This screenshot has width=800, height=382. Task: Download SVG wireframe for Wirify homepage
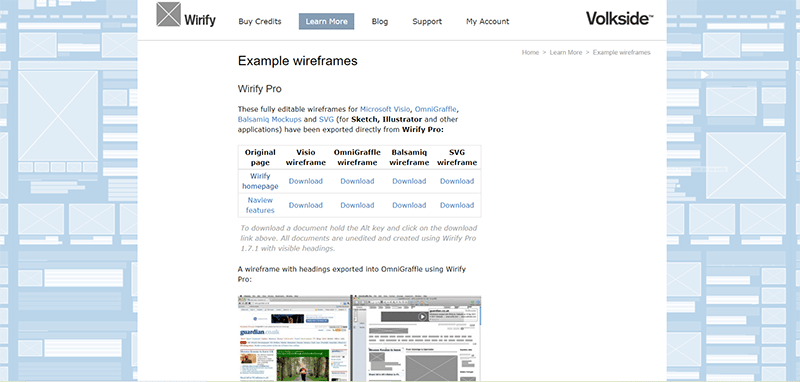pyautogui.click(x=457, y=181)
